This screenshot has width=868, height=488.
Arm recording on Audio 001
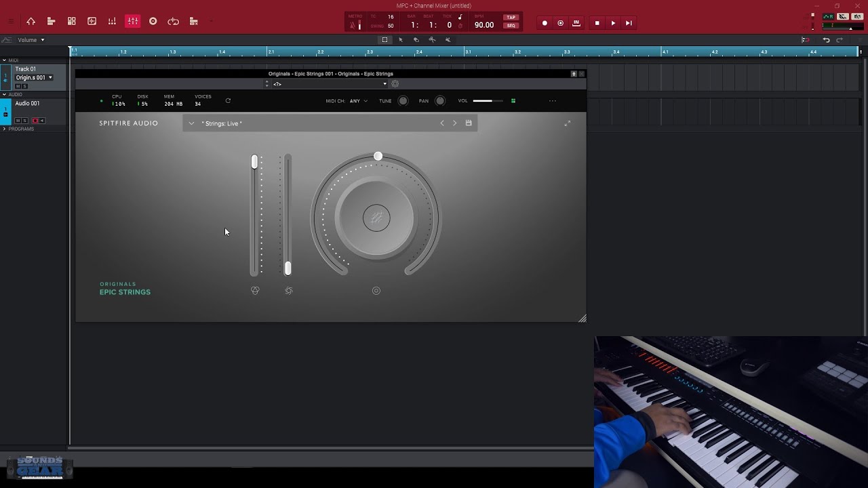[35, 121]
